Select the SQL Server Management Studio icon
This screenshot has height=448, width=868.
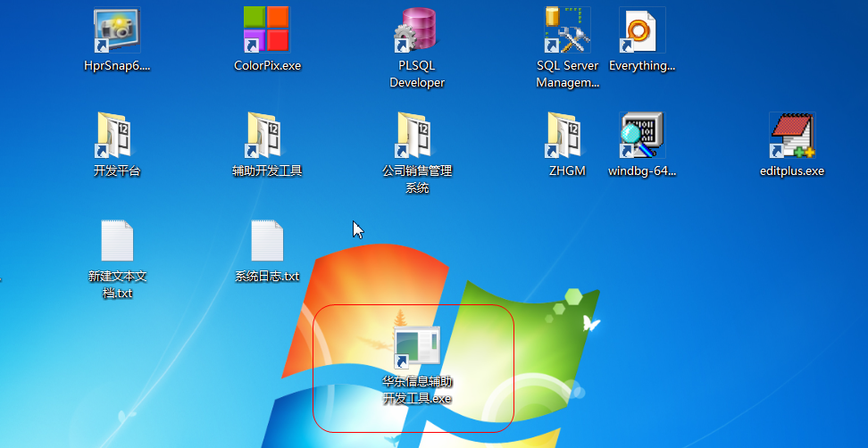point(567,29)
